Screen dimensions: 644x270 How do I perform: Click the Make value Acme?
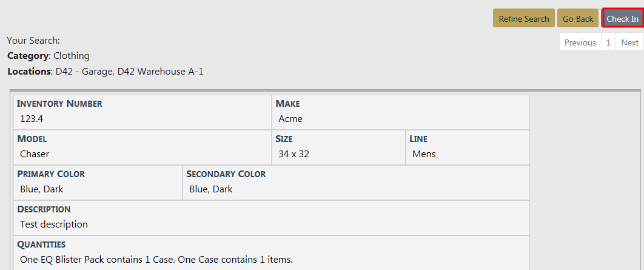click(290, 118)
